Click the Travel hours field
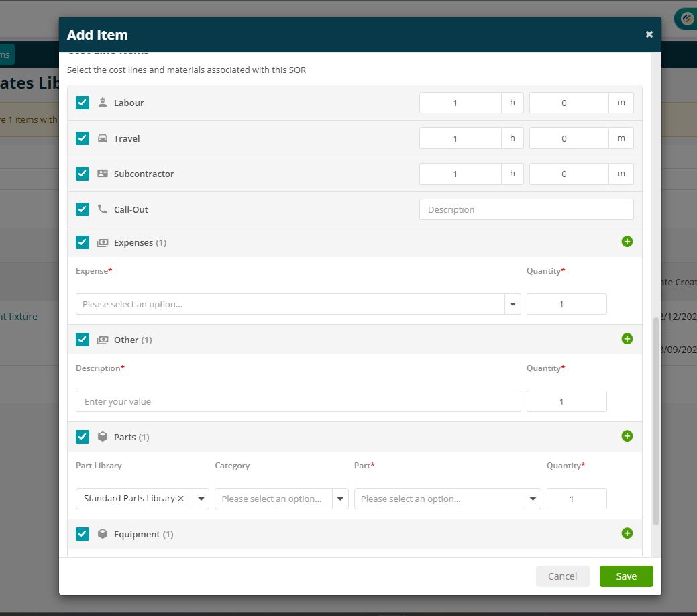 pos(460,138)
